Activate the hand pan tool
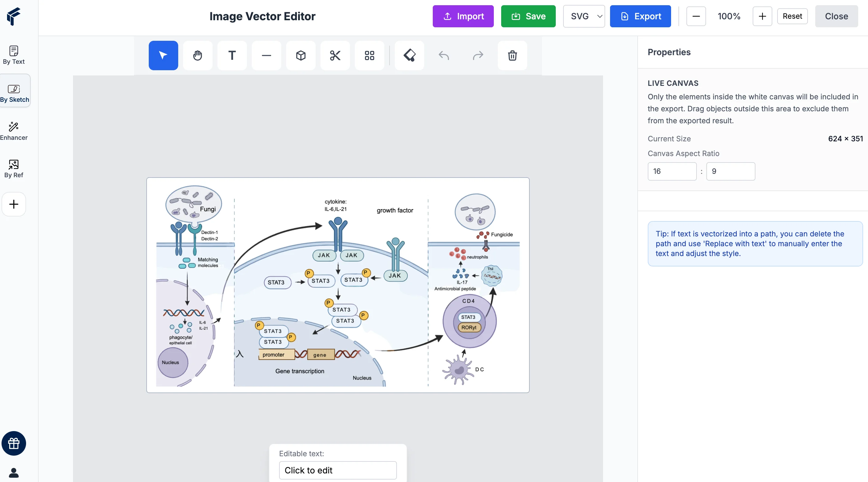Viewport: 868px width, 482px height. (x=198, y=55)
